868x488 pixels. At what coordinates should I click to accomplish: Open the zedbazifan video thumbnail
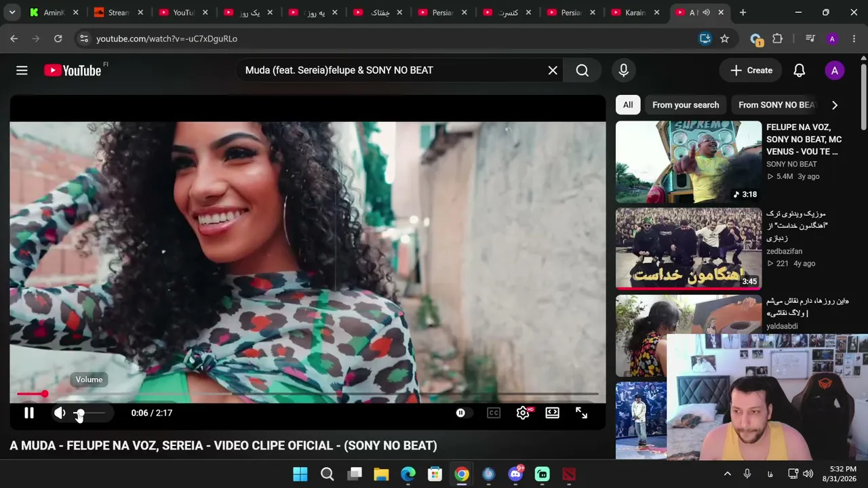688,249
